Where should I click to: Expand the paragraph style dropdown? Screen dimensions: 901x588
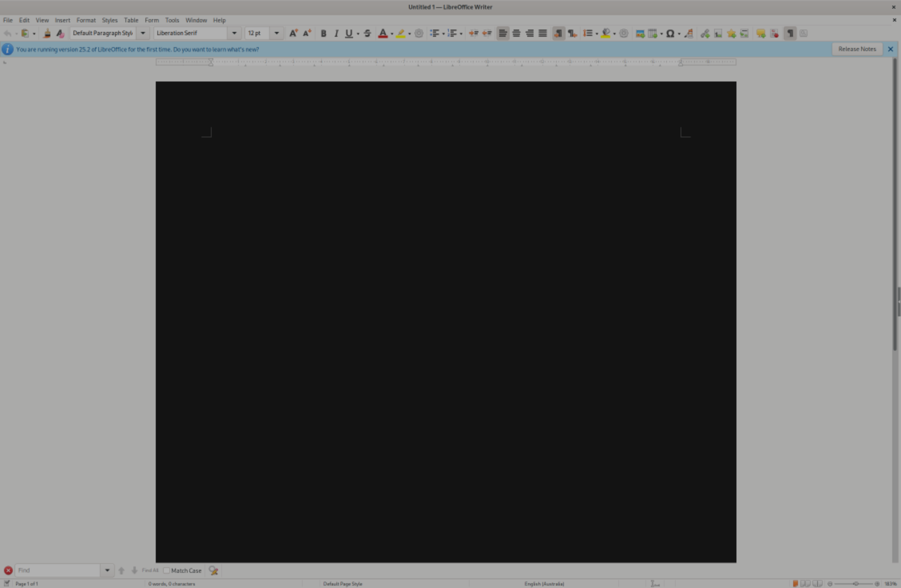tap(143, 33)
